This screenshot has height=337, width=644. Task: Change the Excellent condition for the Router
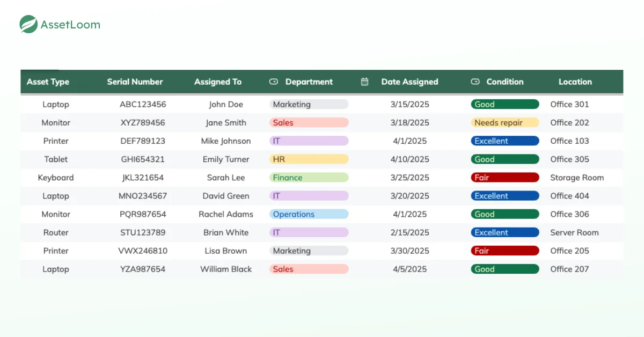pos(505,232)
